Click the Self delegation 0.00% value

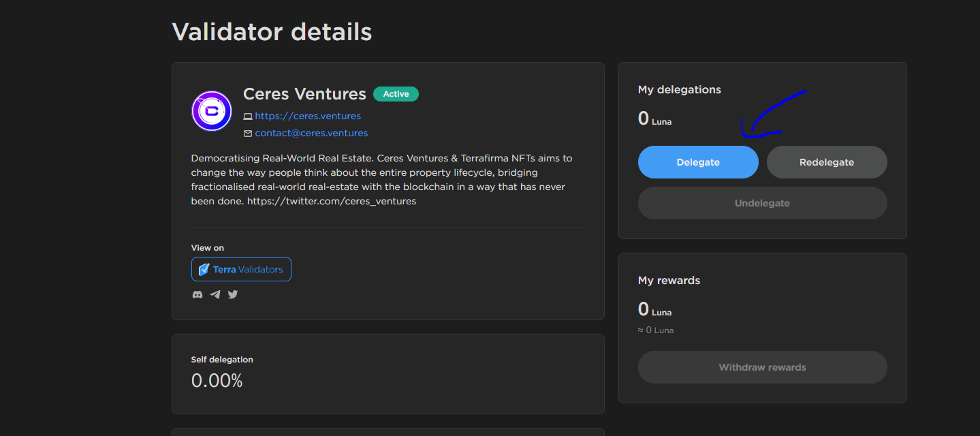pos(217,381)
